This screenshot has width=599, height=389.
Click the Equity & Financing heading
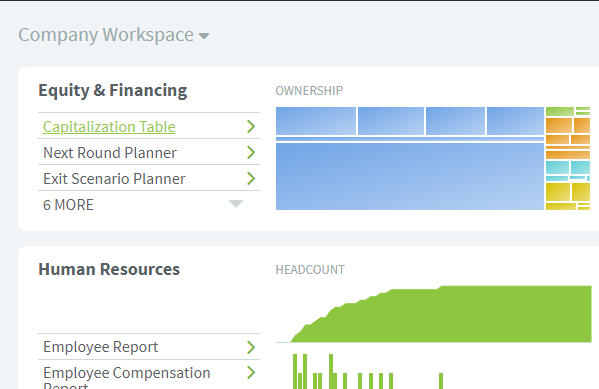[x=113, y=91]
